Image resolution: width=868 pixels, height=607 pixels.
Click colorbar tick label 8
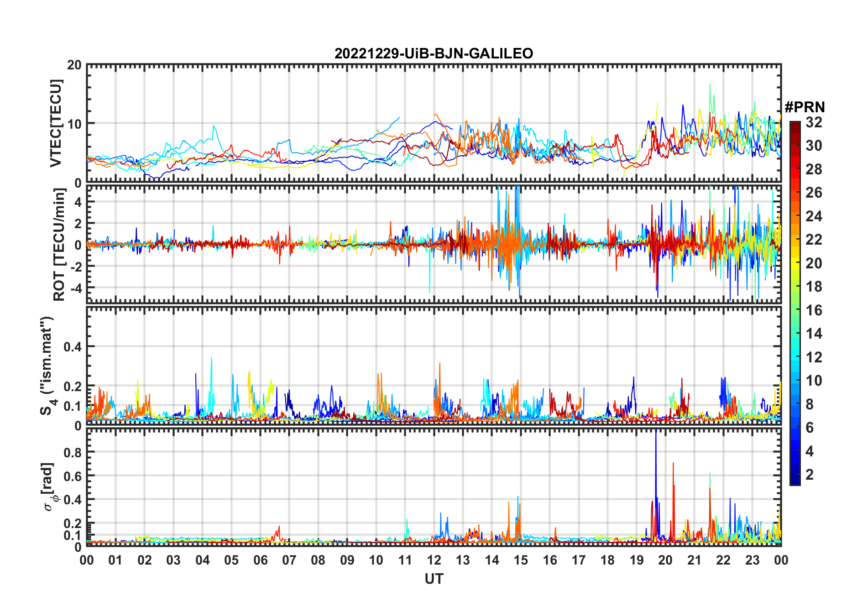(x=810, y=404)
